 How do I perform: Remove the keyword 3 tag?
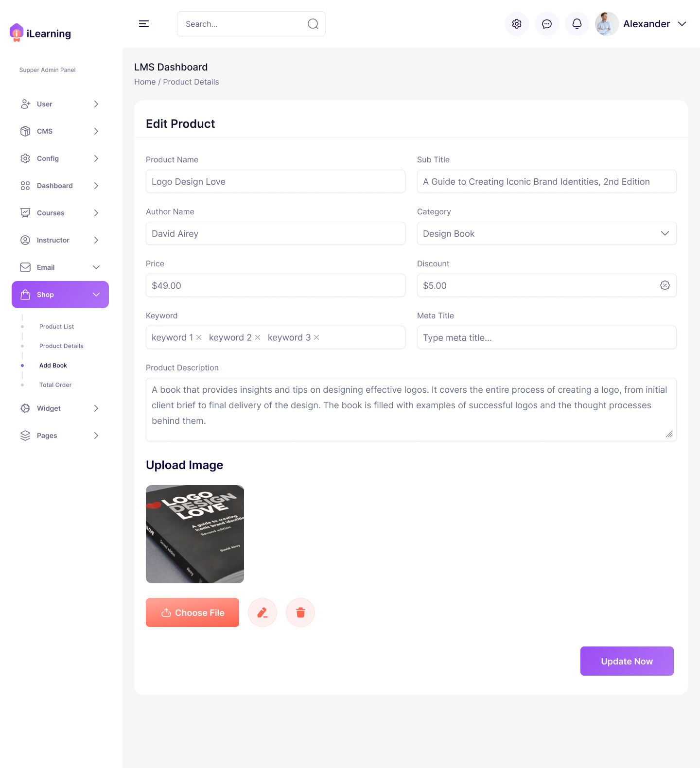(316, 337)
